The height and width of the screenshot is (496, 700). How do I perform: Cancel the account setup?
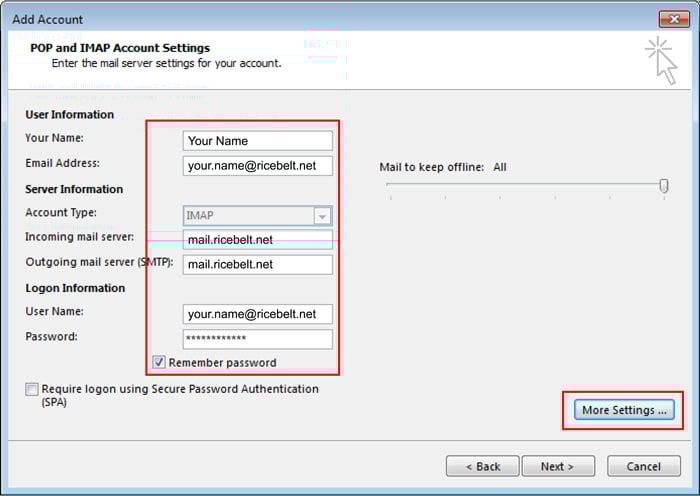(643, 466)
